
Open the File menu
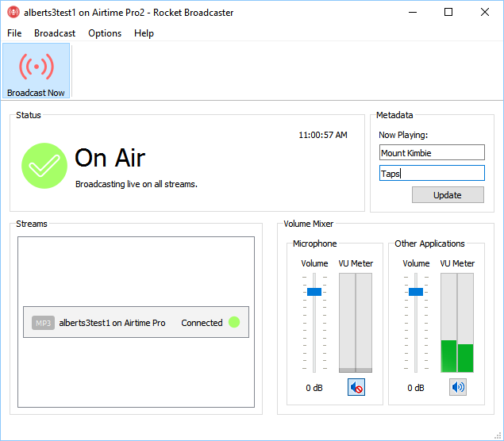[x=14, y=33]
